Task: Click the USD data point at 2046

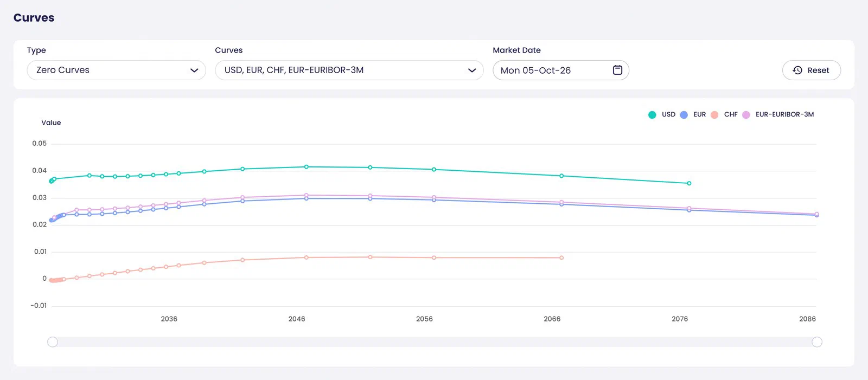Action: tap(307, 167)
